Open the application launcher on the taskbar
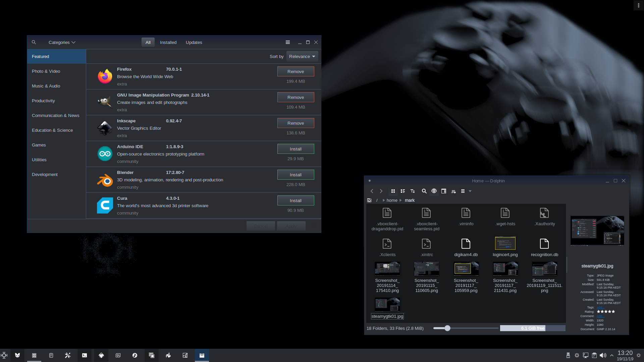The height and width of the screenshot is (362, 644). (x=4, y=355)
